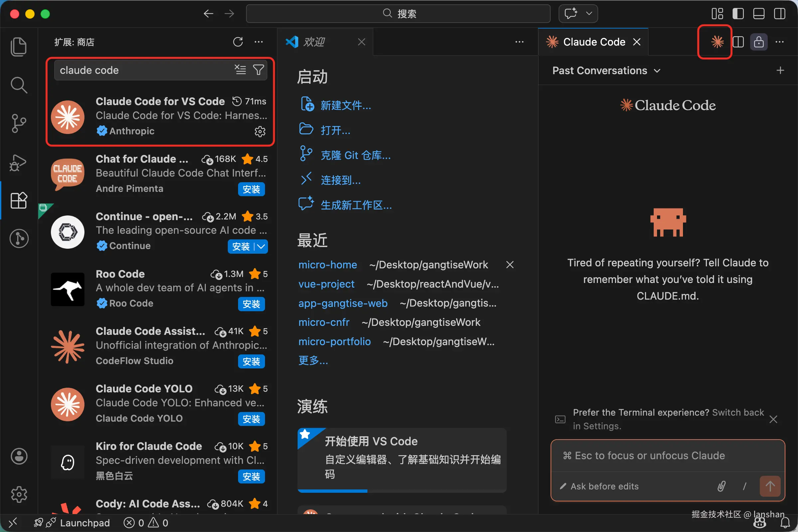Clear the extension search results
This screenshot has height=532, width=798.
point(240,70)
